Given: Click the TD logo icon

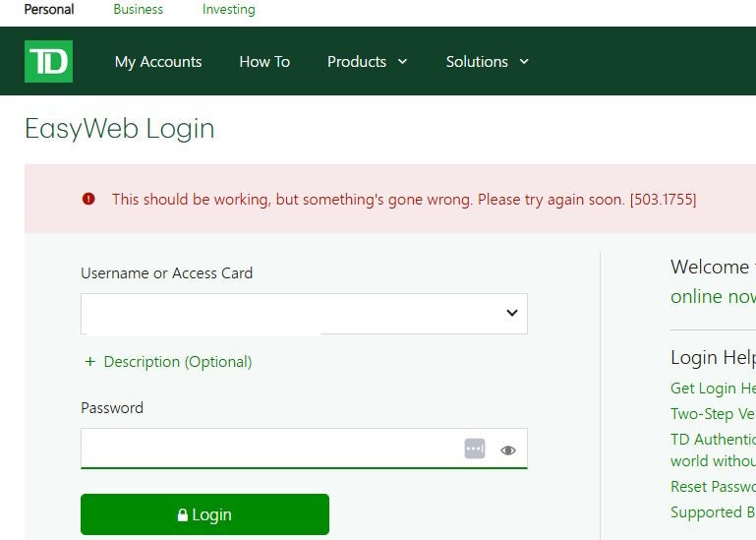Looking at the screenshot, I should click(48, 61).
